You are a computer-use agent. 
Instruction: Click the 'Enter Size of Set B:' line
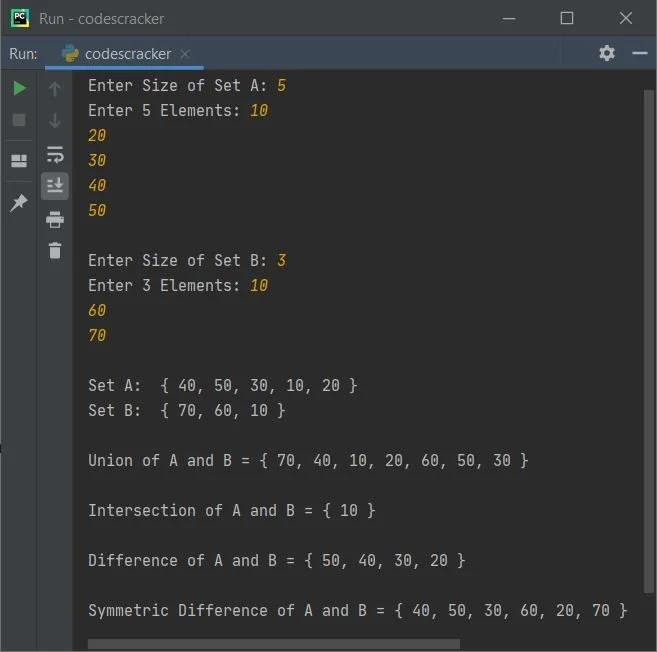[187, 261]
